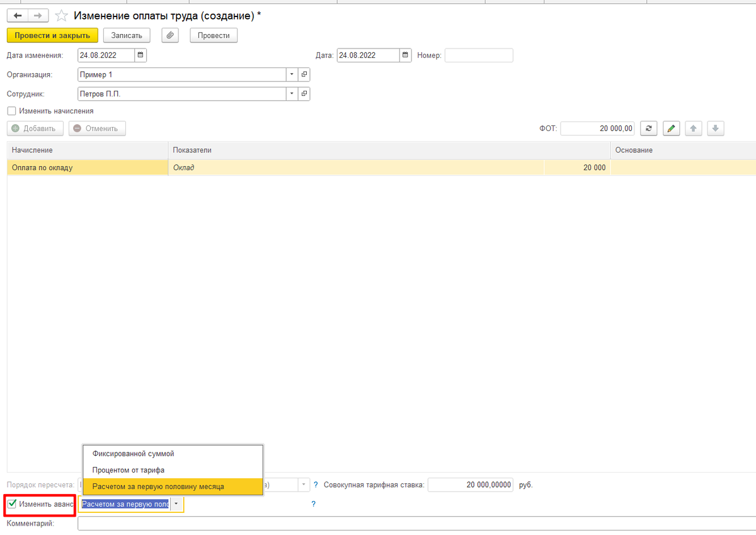Click the Дата изменения date field
Screen dimensions: 756x535
[x=106, y=55]
